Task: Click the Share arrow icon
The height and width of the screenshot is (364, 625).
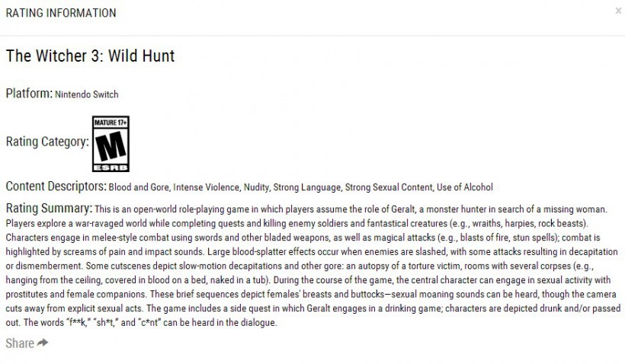Action: (x=43, y=343)
